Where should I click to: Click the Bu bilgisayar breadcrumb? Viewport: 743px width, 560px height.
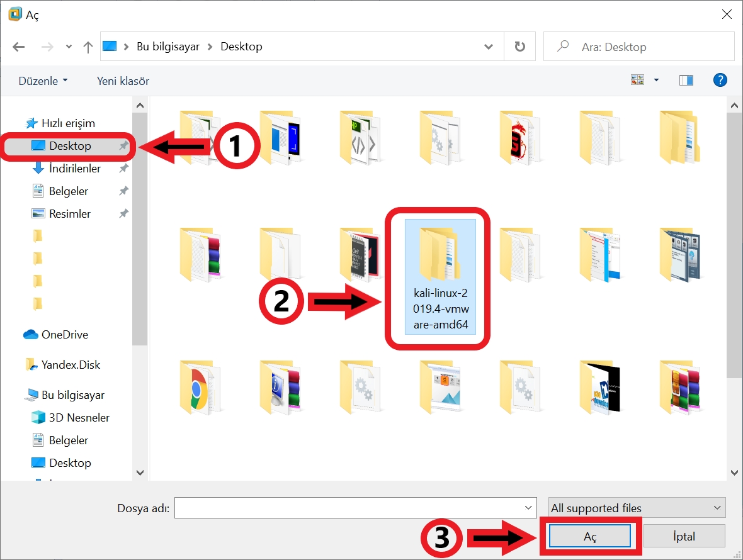point(167,47)
